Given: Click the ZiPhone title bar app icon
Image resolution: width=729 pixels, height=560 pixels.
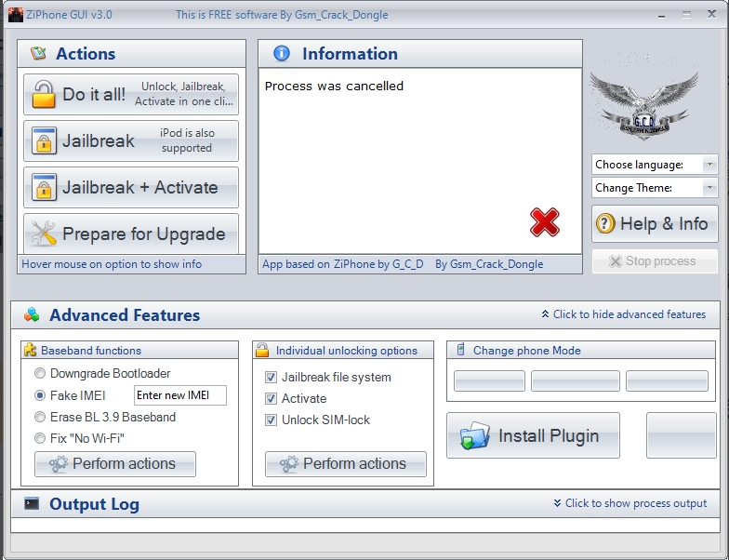Looking at the screenshot, I should (x=16, y=15).
